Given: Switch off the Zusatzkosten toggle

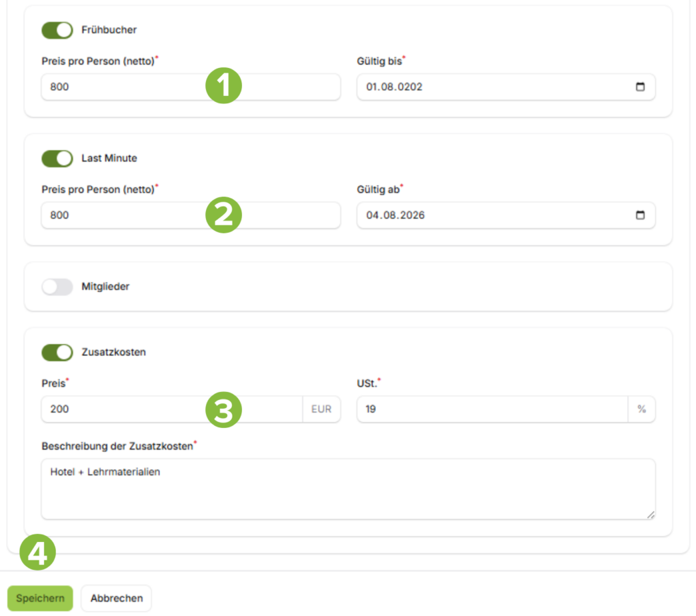Looking at the screenshot, I should click(x=57, y=352).
